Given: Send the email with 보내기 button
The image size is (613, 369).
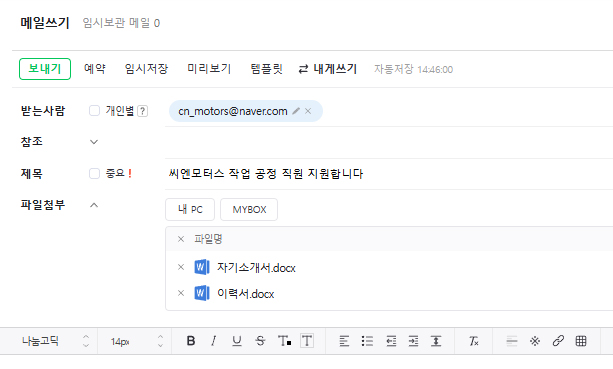Looking at the screenshot, I should click(45, 69).
